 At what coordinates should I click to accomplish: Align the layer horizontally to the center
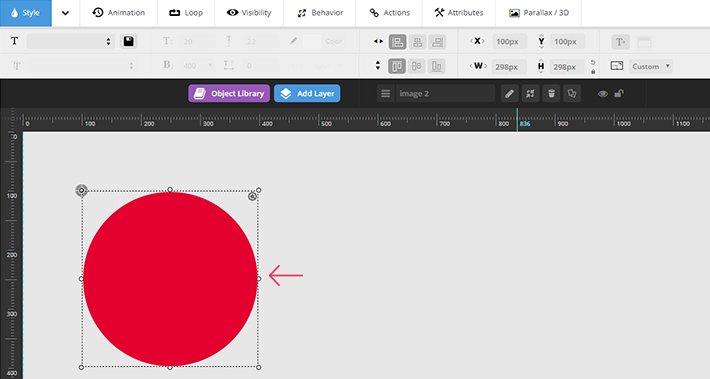[x=417, y=42]
